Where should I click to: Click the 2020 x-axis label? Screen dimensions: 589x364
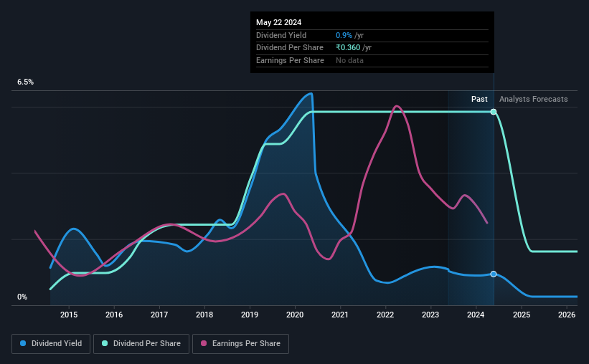click(x=295, y=315)
